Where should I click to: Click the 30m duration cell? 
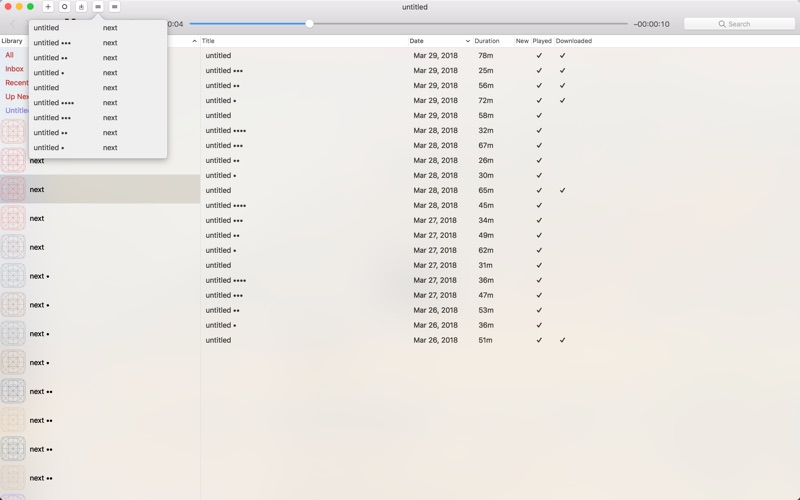(486, 176)
